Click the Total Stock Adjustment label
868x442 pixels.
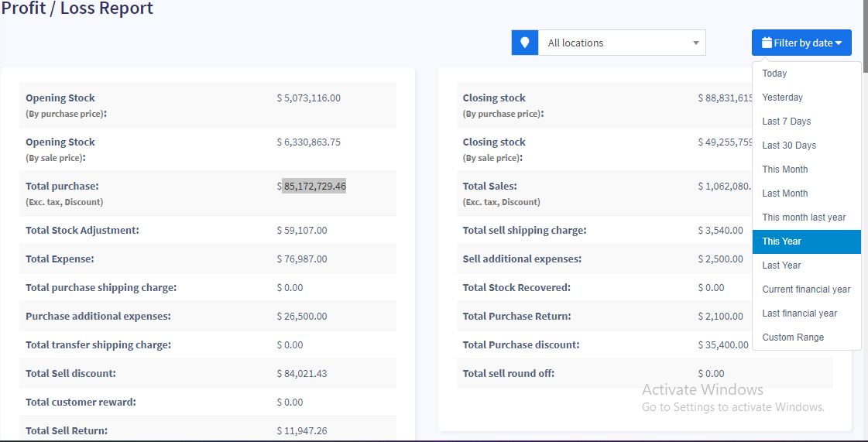tap(83, 230)
